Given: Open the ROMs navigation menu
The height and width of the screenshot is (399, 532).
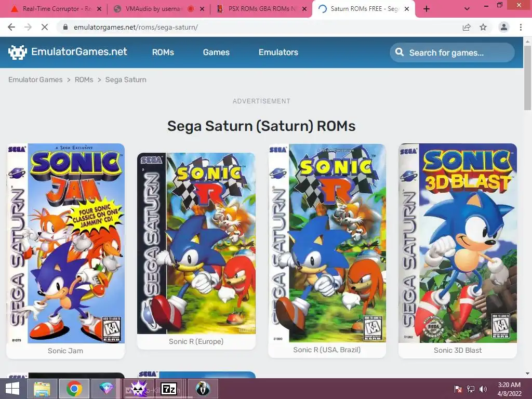Looking at the screenshot, I should click(163, 52).
